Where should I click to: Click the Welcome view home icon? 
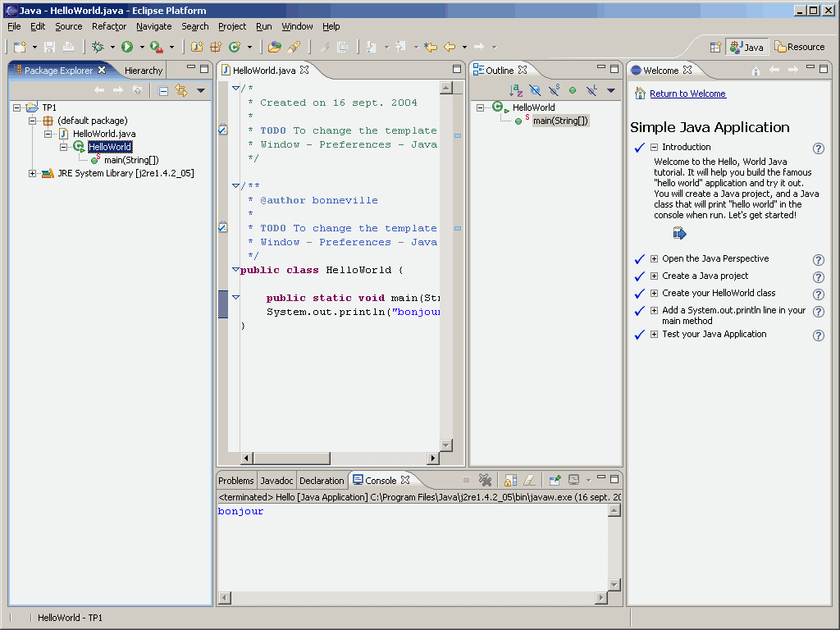click(756, 71)
